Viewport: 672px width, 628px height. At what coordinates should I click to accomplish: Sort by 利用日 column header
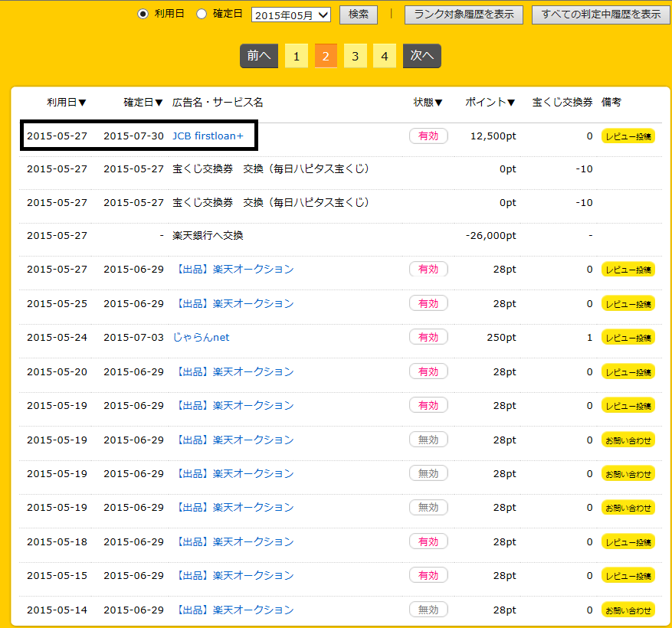pos(67,103)
